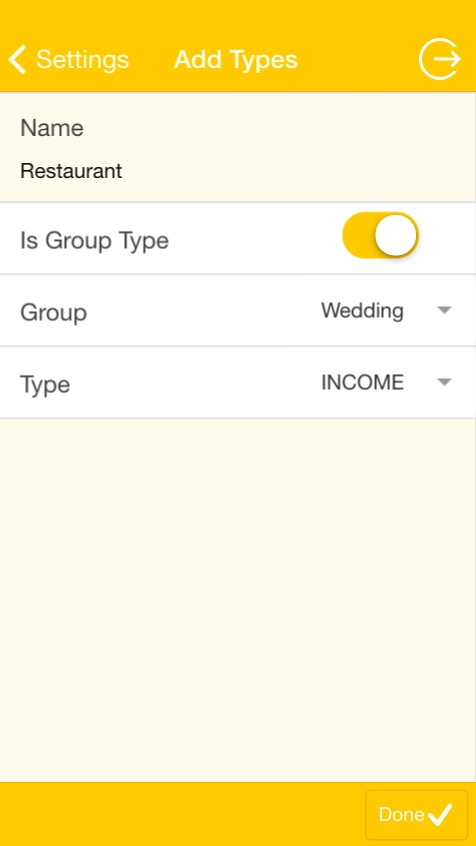
Task: Click the logout arrow icon
Action: [x=439, y=59]
